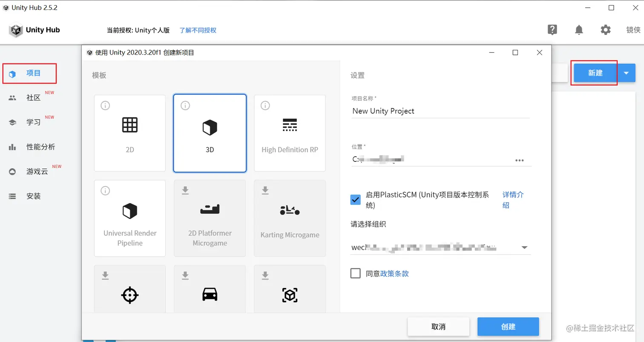The height and width of the screenshot is (342, 644).
Task: Open the 安装 sidebar tab
Action: [x=33, y=196]
